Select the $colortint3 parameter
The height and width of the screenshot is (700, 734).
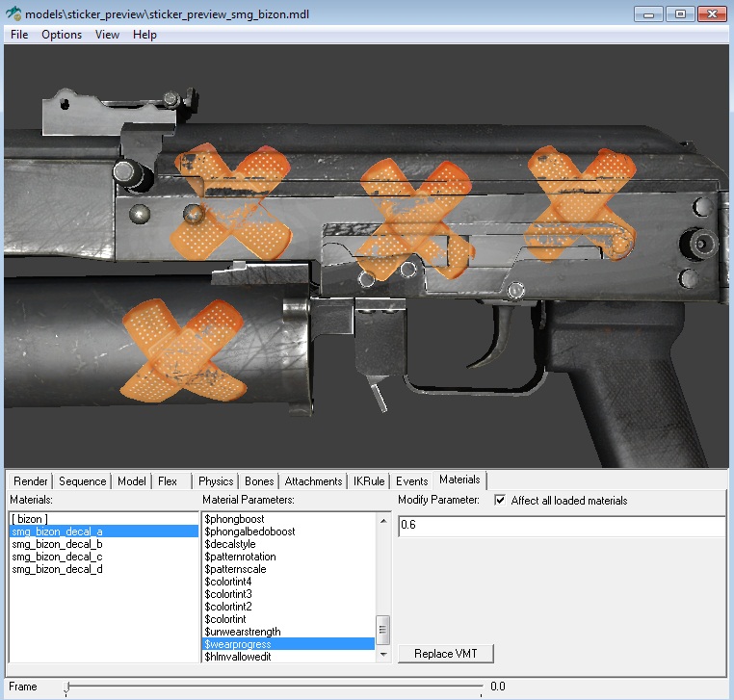coord(288,594)
